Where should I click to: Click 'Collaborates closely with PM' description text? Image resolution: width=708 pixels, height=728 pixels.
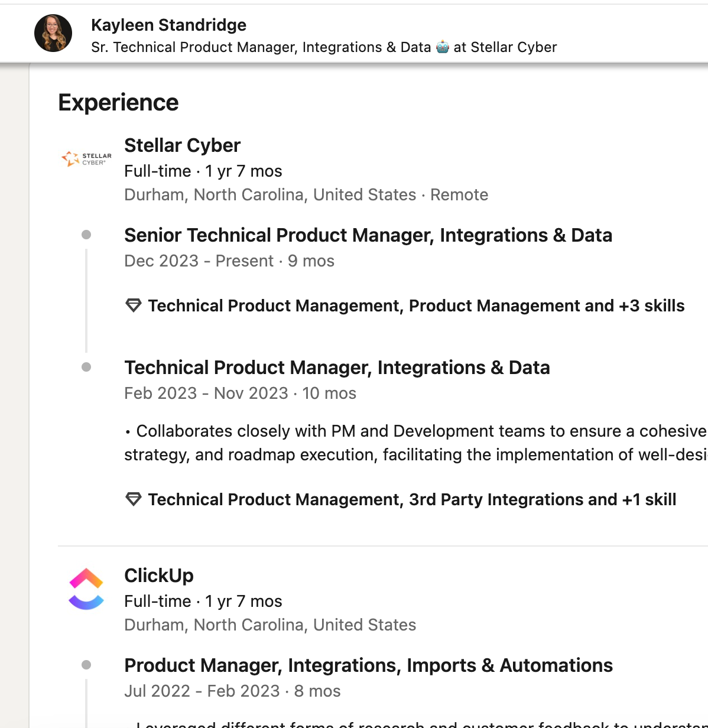(416, 443)
